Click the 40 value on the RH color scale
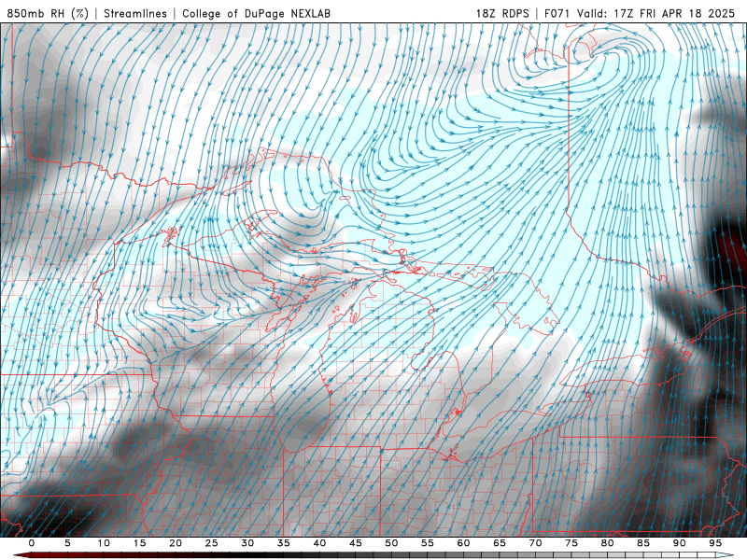This screenshot has height=560, width=747. pos(319,543)
